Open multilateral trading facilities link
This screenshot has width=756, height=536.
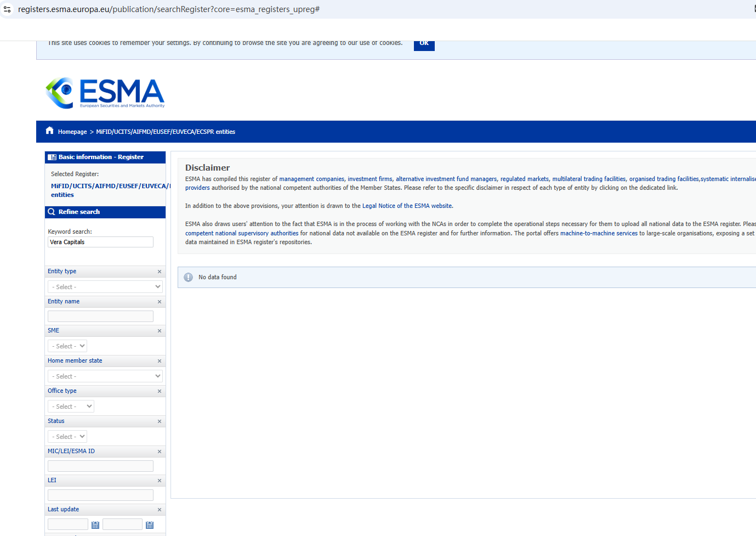(x=589, y=179)
